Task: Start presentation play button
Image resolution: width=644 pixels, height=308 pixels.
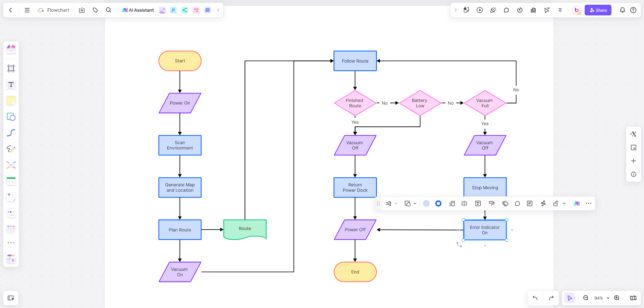Action: pyautogui.click(x=480, y=10)
